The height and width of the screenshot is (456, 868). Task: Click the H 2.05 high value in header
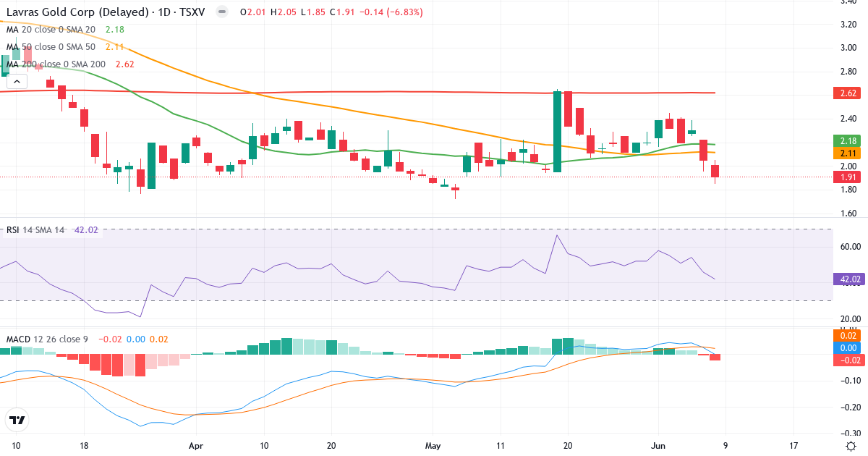[x=283, y=12]
